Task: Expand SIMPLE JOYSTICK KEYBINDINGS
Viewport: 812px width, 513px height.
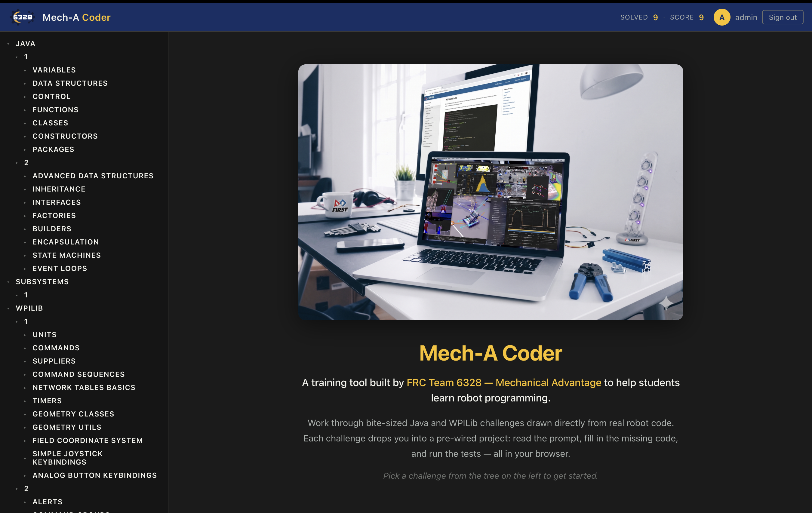Action: [x=67, y=458]
